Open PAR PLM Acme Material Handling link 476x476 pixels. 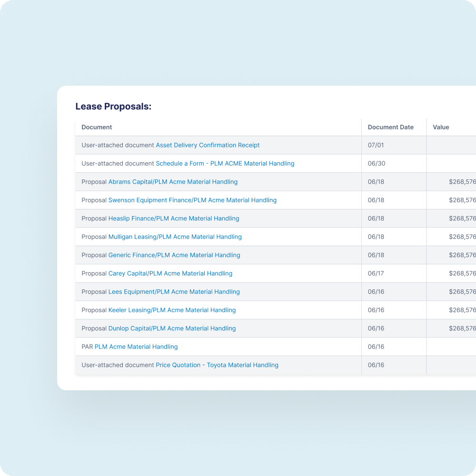pyautogui.click(x=136, y=347)
